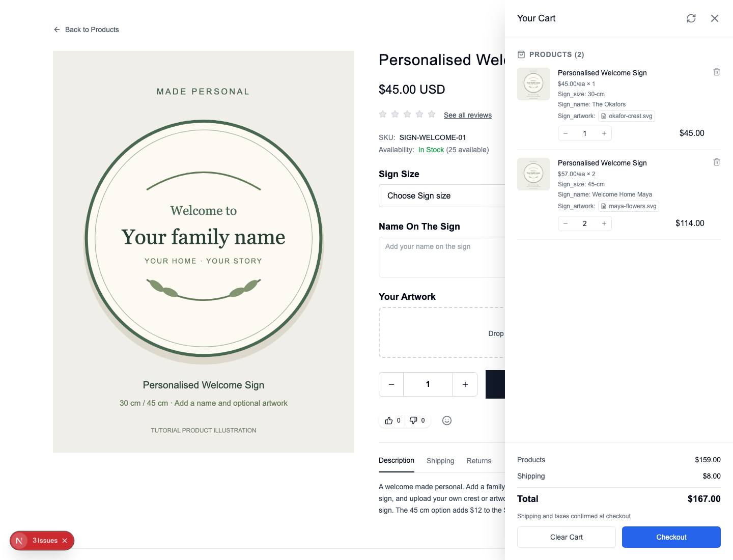Image resolution: width=733 pixels, height=560 pixels.
Task: Increase quantity of The Okafors cart item
Action: pyautogui.click(x=604, y=133)
